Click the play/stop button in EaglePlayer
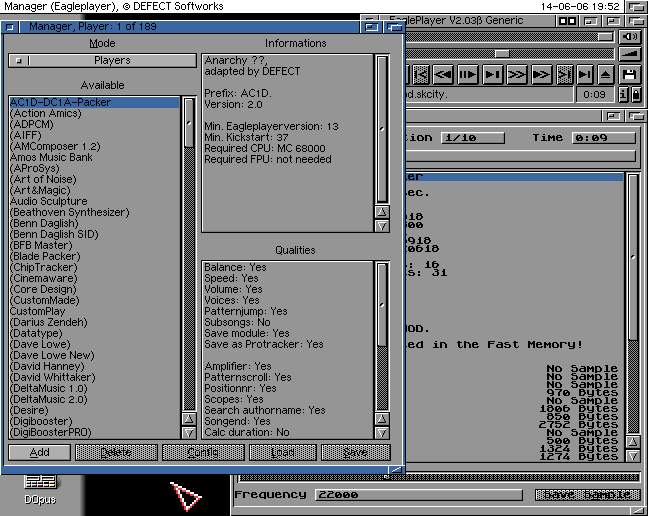648x516 pixels. (493, 75)
